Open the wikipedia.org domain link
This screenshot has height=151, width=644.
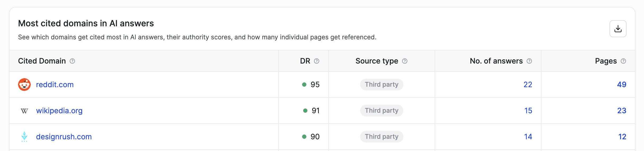(x=59, y=111)
